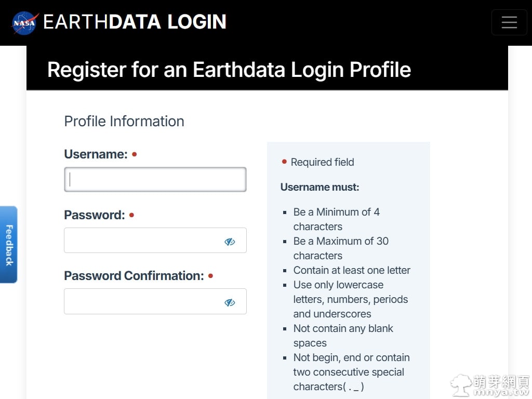532x399 pixels.
Task: Click the Password Confirmation label
Action: tap(134, 276)
